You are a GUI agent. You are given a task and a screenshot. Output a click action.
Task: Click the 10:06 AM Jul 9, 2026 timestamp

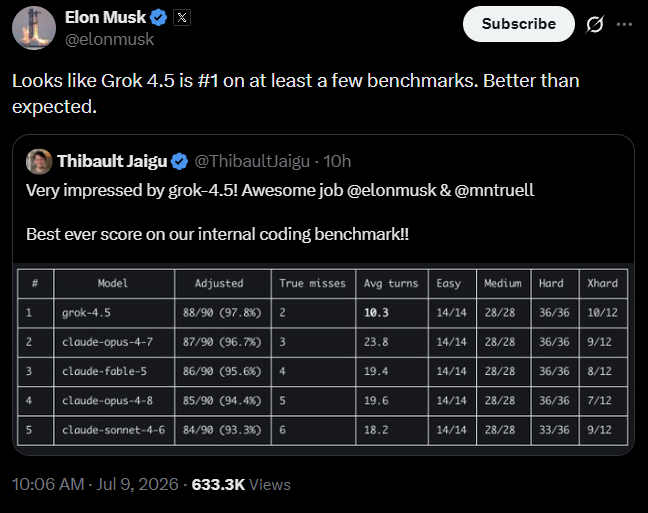coord(95,484)
